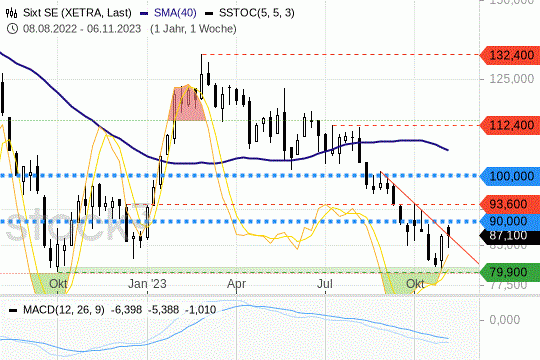
Task: Click the clock icon beside date range
Action: tap(12, 29)
